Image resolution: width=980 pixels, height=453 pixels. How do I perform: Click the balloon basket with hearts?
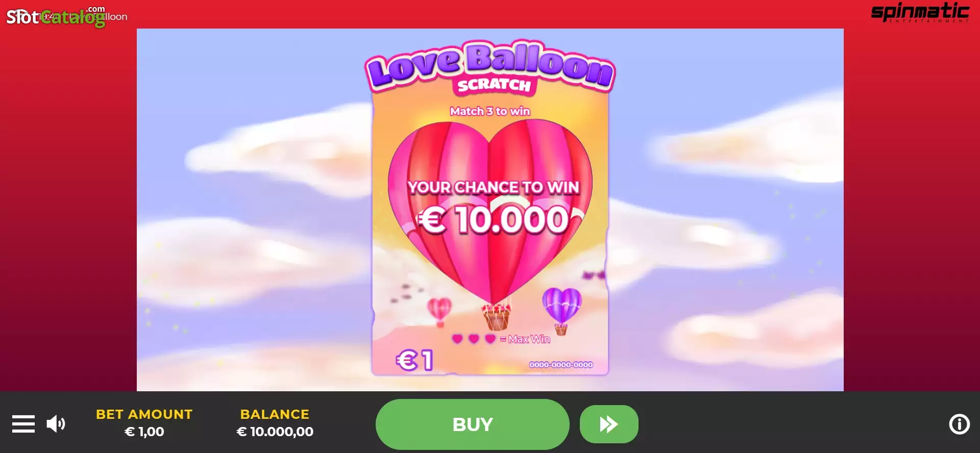(497, 317)
